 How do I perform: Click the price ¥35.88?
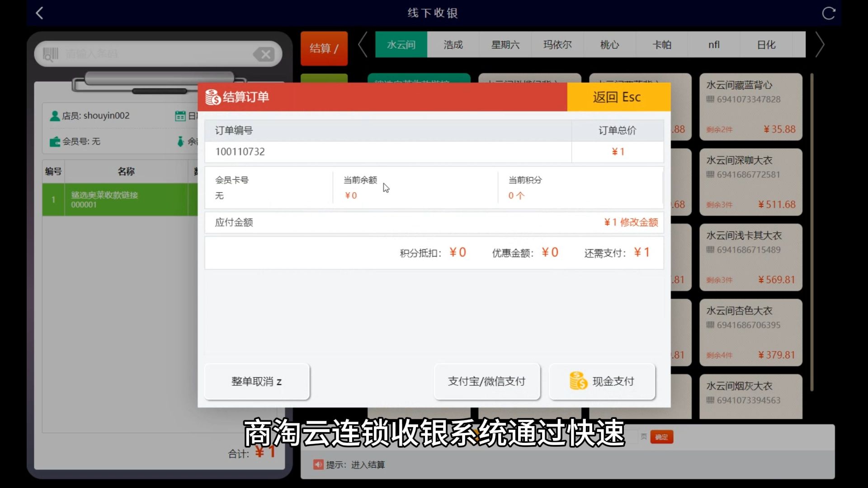coord(779,129)
